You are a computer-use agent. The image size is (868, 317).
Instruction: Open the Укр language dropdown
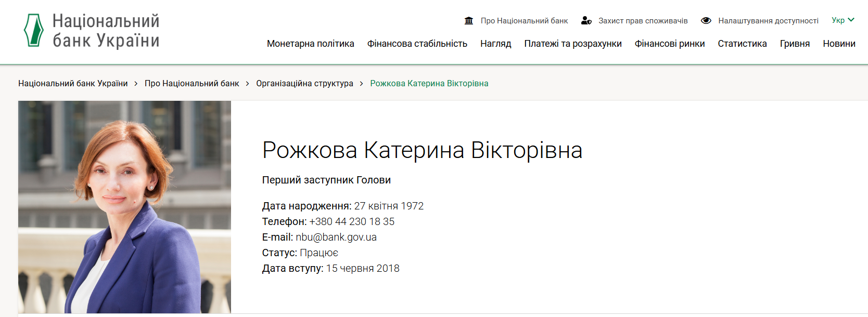tap(843, 20)
